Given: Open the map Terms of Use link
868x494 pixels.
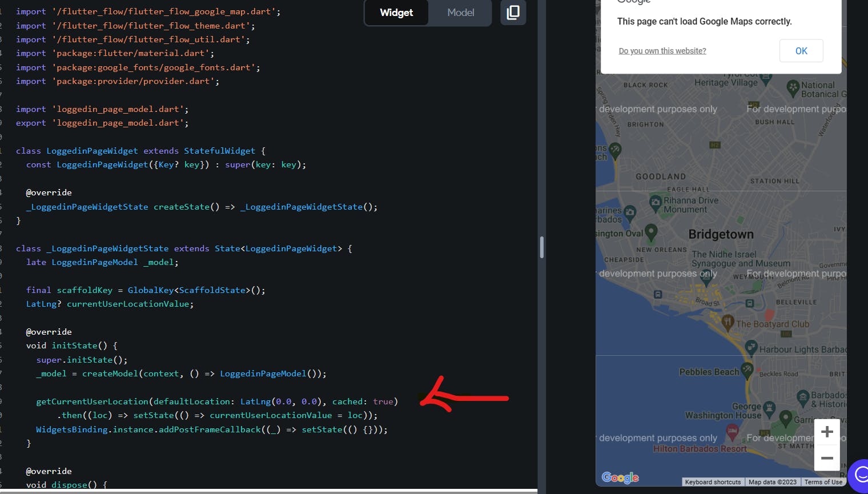Looking at the screenshot, I should pyautogui.click(x=823, y=482).
